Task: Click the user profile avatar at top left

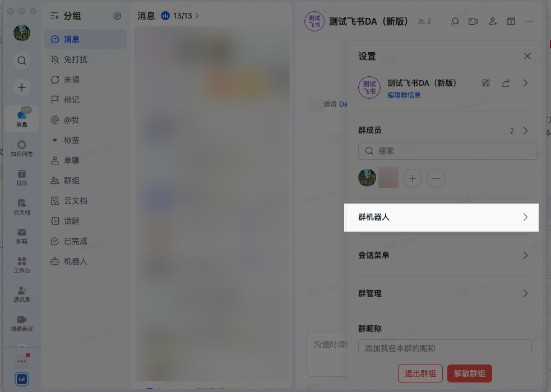Action: 22,33
